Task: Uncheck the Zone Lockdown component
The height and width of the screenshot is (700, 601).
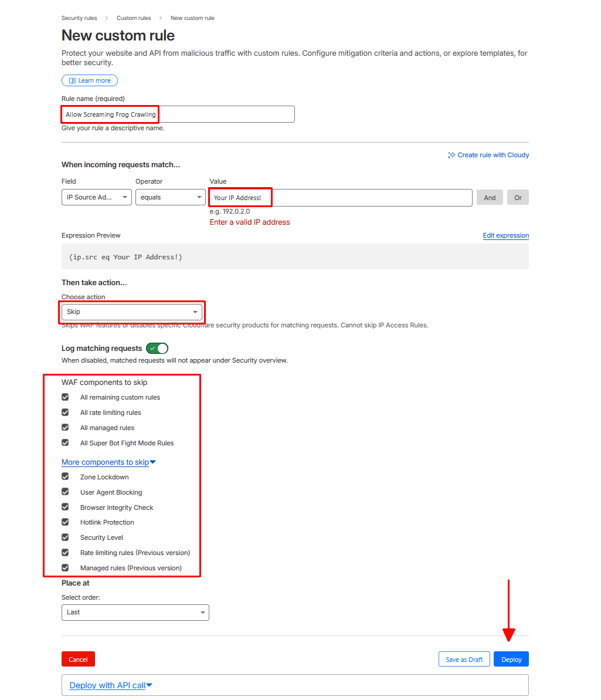Action: coord(64,476)
